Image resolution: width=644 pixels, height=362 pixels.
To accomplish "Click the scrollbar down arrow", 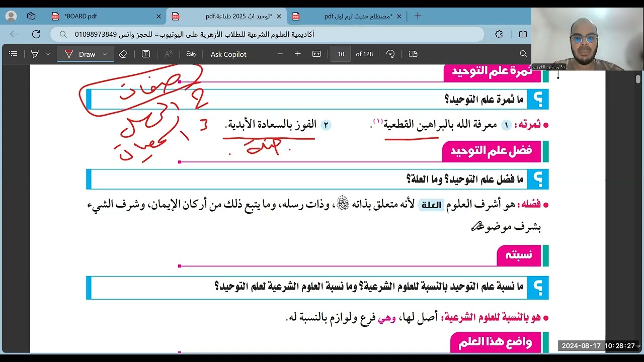I will 638,346.
